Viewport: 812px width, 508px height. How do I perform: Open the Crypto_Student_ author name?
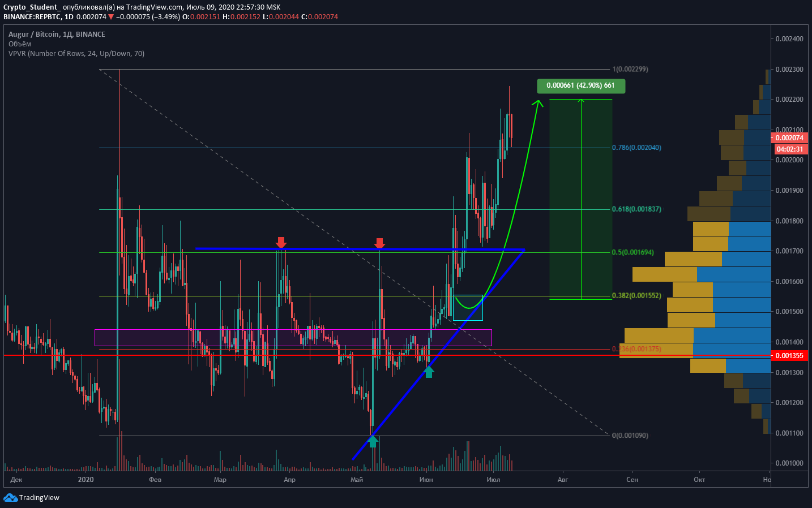tap(32, 7)
